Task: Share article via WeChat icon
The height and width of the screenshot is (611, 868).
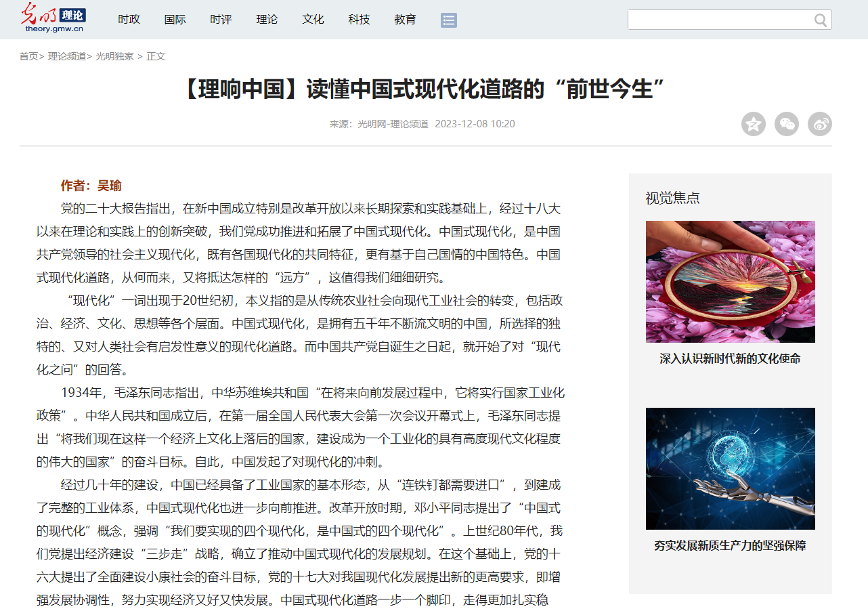Action: tap(786, 124)
